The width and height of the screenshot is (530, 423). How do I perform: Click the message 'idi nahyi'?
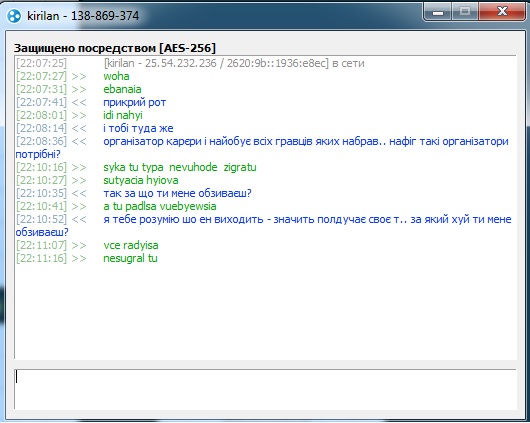coord(123,115)
